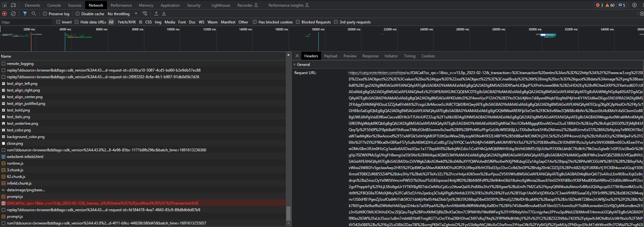Click the request list vertical scrollbar thumb
Image resolution: width=644 pixels, height=227 pixels.
point(288,213)
